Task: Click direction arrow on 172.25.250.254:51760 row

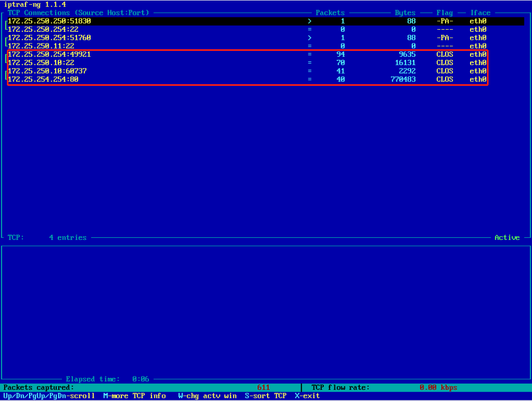Action: coord(309,38)
